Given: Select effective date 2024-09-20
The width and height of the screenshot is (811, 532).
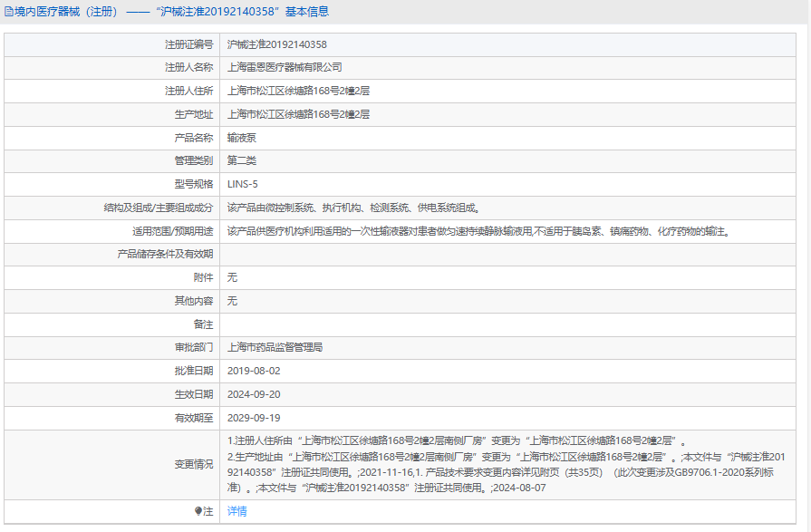Looking at the screenshot, I should (254, 394).
